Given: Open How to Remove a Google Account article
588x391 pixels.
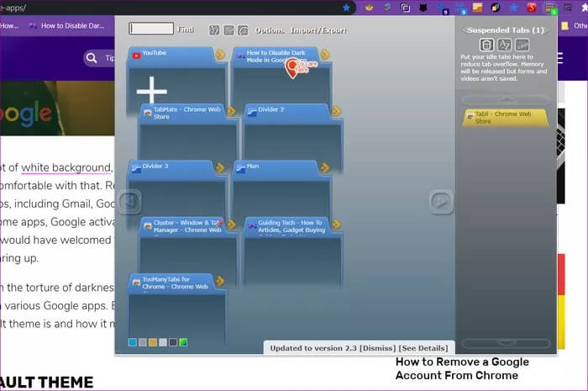Looking at the screenshot, I should pos(462,368).
